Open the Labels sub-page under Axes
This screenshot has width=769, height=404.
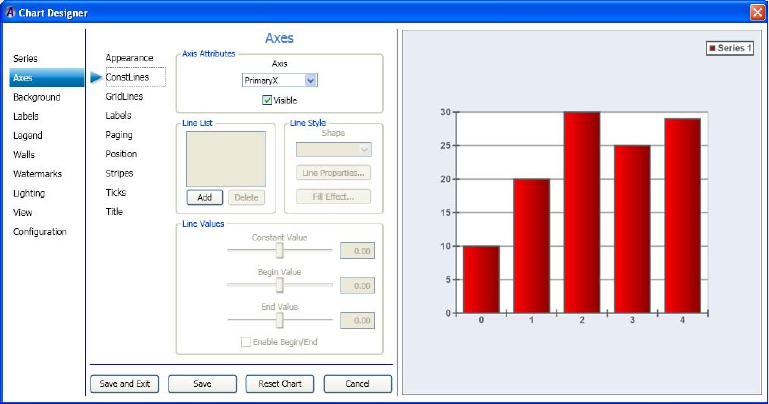coord(118,115)
